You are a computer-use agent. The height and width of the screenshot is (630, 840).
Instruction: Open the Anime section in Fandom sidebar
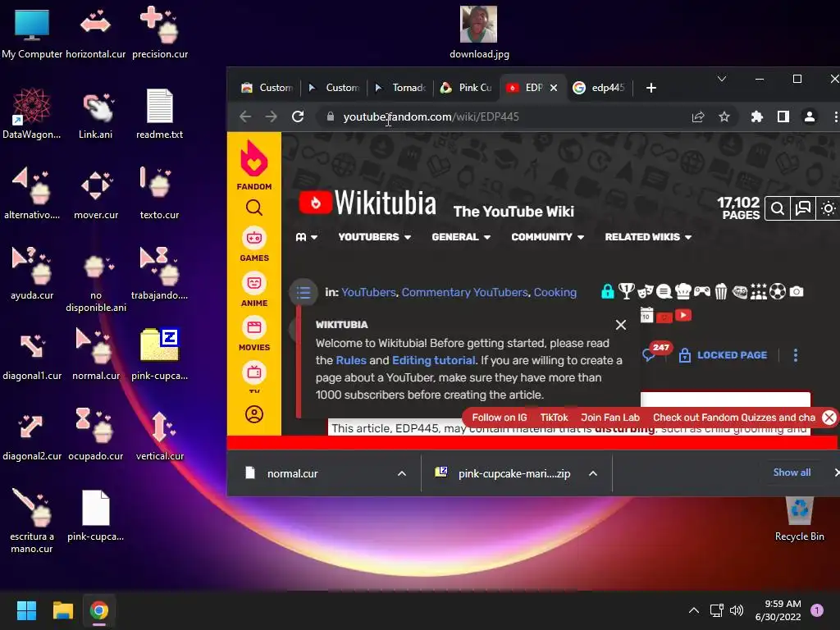(x=254, y=290)
